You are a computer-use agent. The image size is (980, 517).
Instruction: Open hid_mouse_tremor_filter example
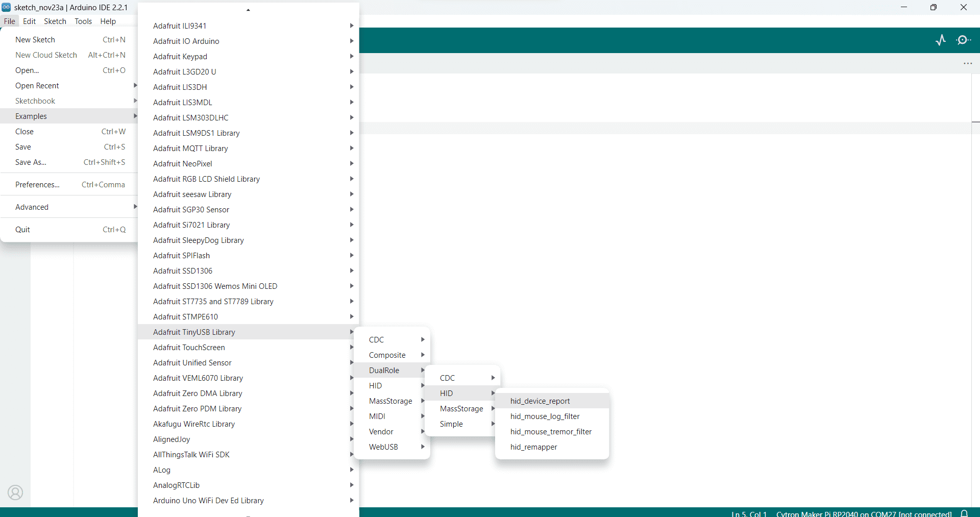coord(552,432)
